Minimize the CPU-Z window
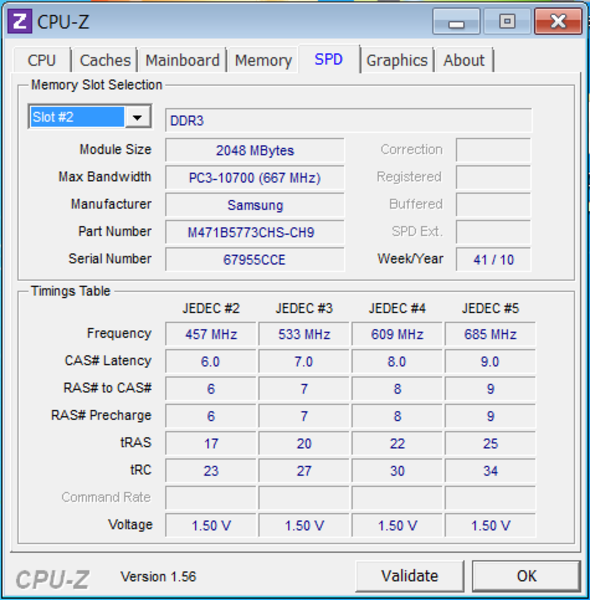This screenshot has height=600, width=590. click(x=456, y=22)
